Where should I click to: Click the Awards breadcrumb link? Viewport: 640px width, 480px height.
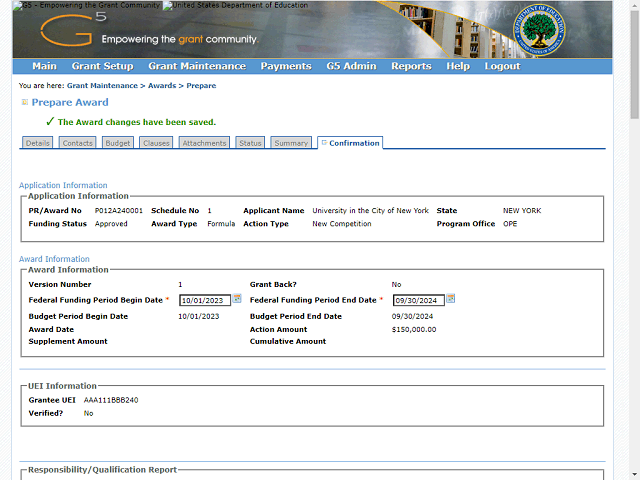pyautogui.click(x=162, y=86)
